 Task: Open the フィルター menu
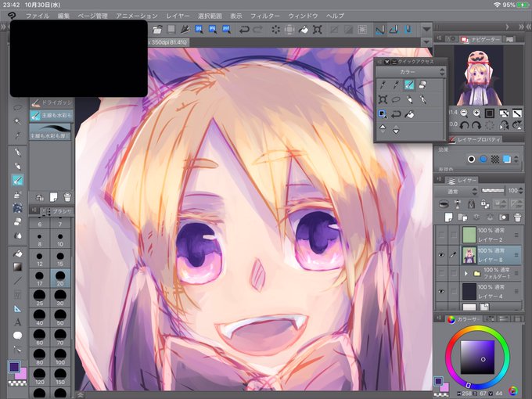tap(265, 16)
